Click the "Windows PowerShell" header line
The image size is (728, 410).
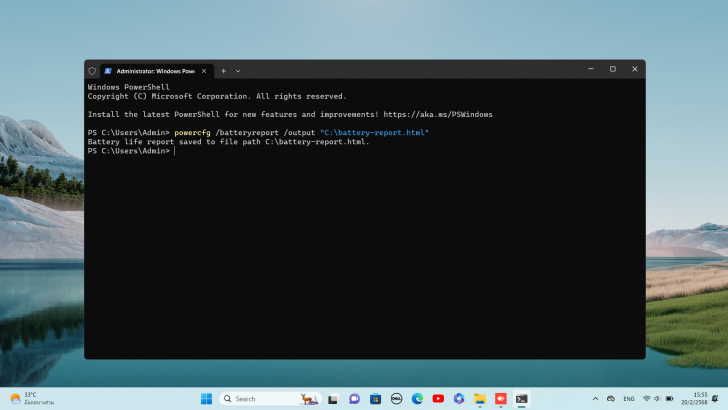pyautogui.click(x=129, y=87)
